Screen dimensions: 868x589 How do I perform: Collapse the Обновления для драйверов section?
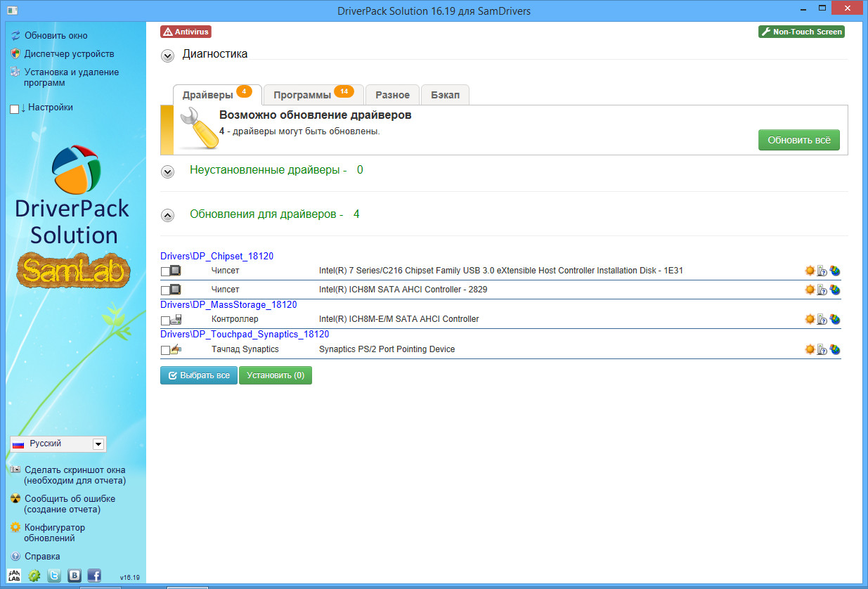(x=167, y=215)
